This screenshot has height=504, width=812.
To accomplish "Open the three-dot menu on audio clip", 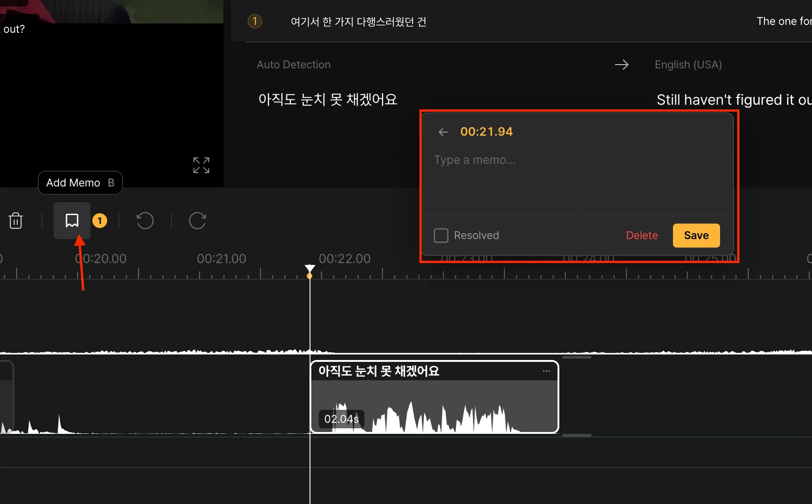I will pos(546,371).
